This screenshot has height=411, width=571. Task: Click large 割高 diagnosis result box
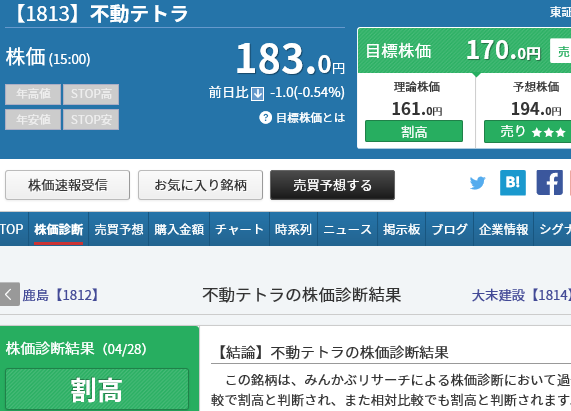pyautogui.click(x=97, y=389)
